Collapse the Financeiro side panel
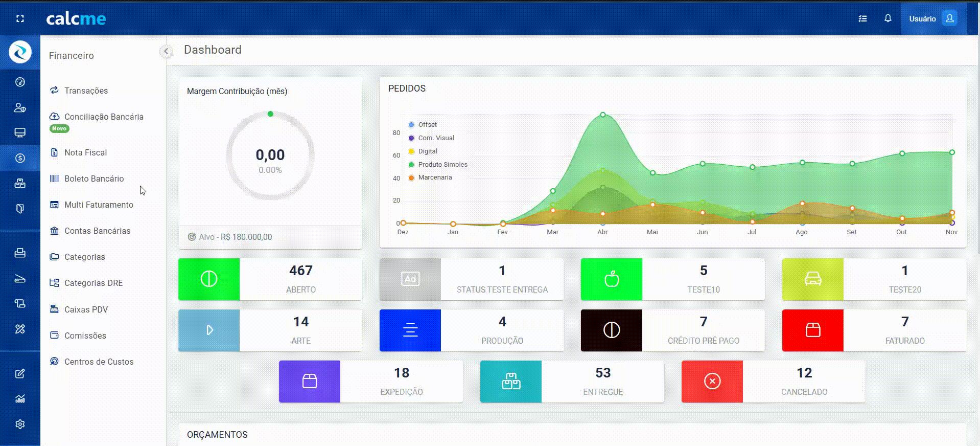980x446 pixels. tap(166, 51)
